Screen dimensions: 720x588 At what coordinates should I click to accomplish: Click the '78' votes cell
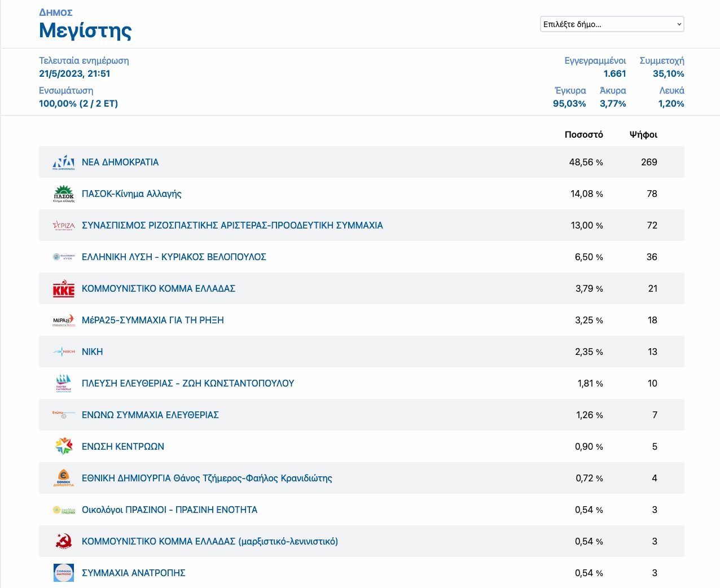click(652, 194)
